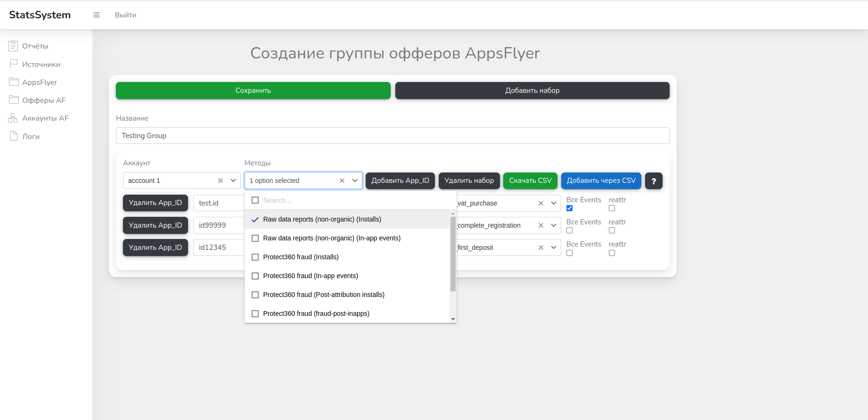Focus the id12345 App_ID field
Screen dimensions: 868x420
tap(219, 247)
